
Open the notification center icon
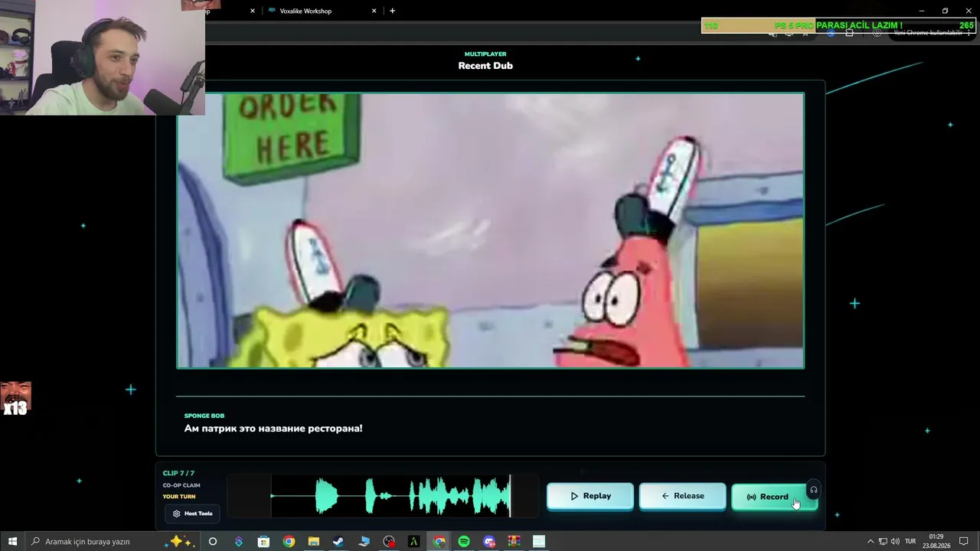click(964, 541)
